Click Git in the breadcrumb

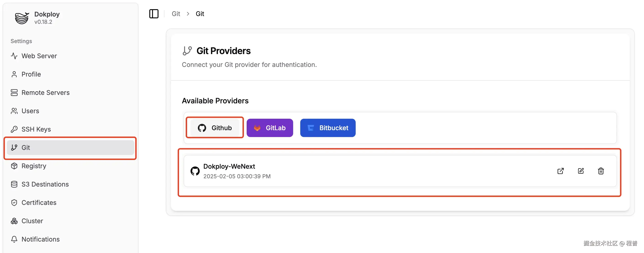coord(176,14)
